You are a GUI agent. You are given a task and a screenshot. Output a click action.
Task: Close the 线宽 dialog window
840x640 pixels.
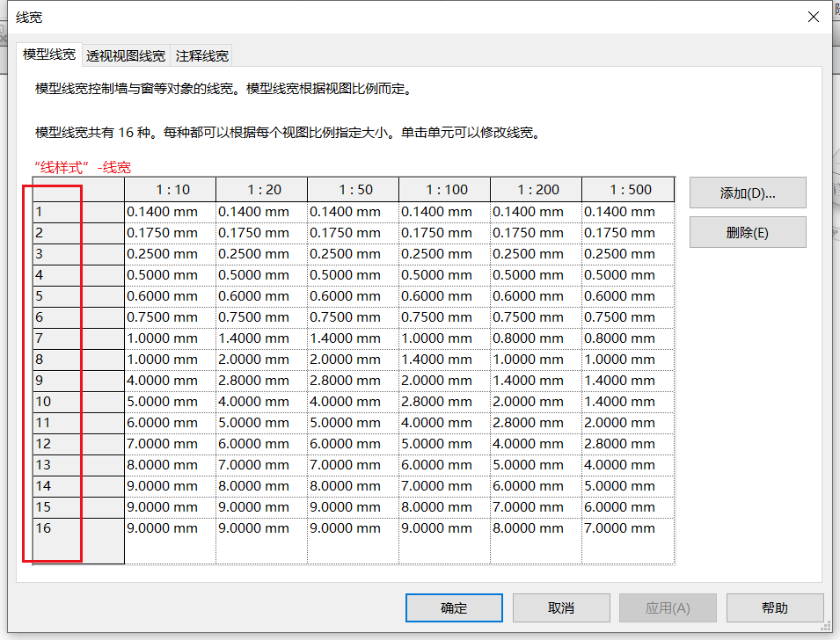coord(814,17)
